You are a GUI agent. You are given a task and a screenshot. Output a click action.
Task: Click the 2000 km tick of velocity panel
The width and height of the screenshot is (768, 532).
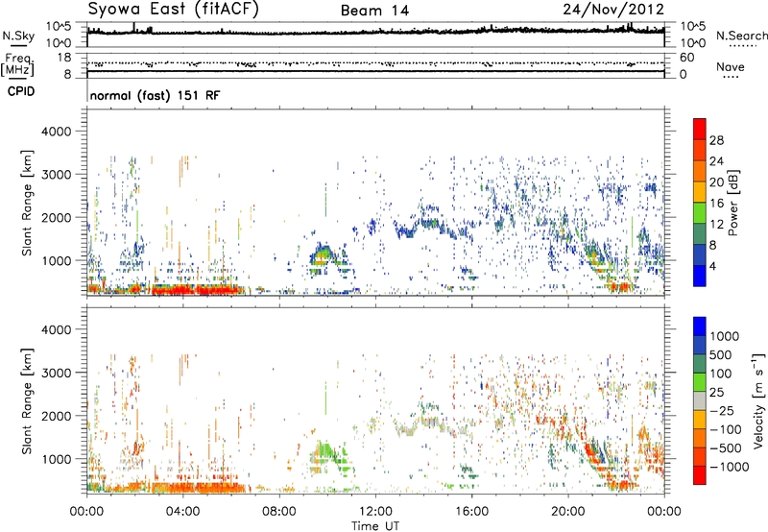(56, 416)
